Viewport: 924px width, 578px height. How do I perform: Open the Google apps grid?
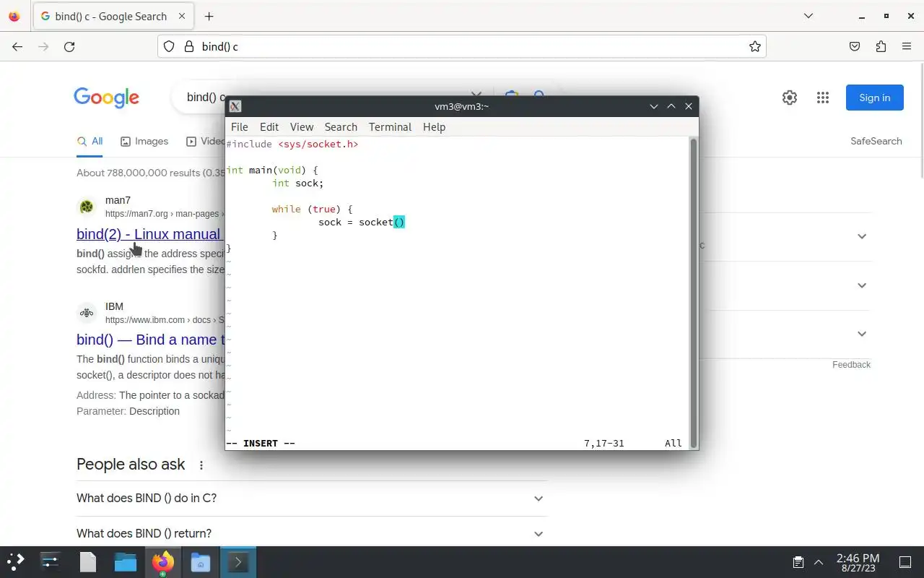tap(823, 98)
